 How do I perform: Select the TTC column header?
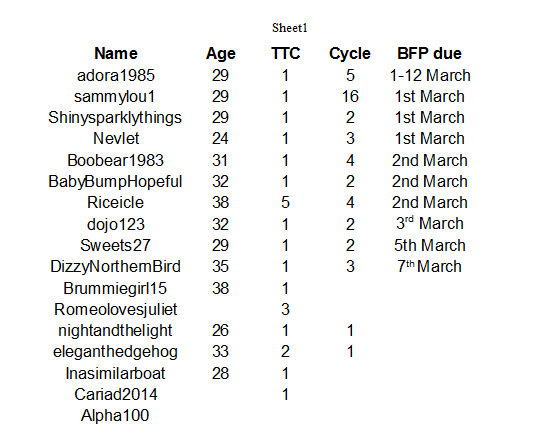(x=286, y=53)
